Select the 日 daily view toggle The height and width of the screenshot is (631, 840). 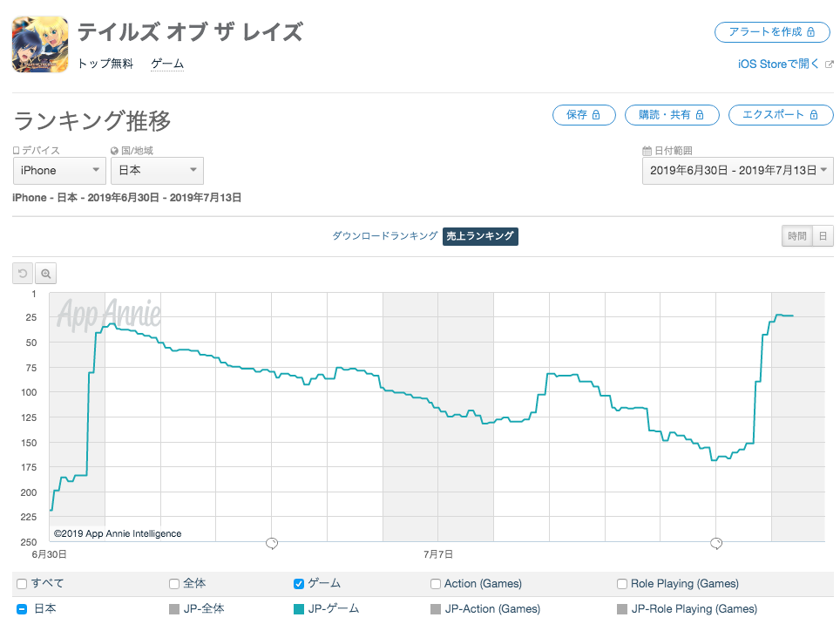[823, 236]
